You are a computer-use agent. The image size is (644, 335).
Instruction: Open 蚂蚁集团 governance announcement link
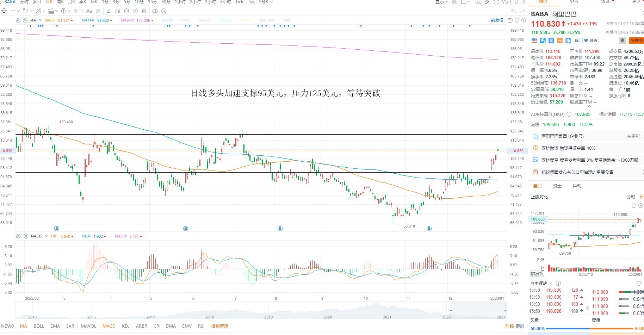coord(577,172)
